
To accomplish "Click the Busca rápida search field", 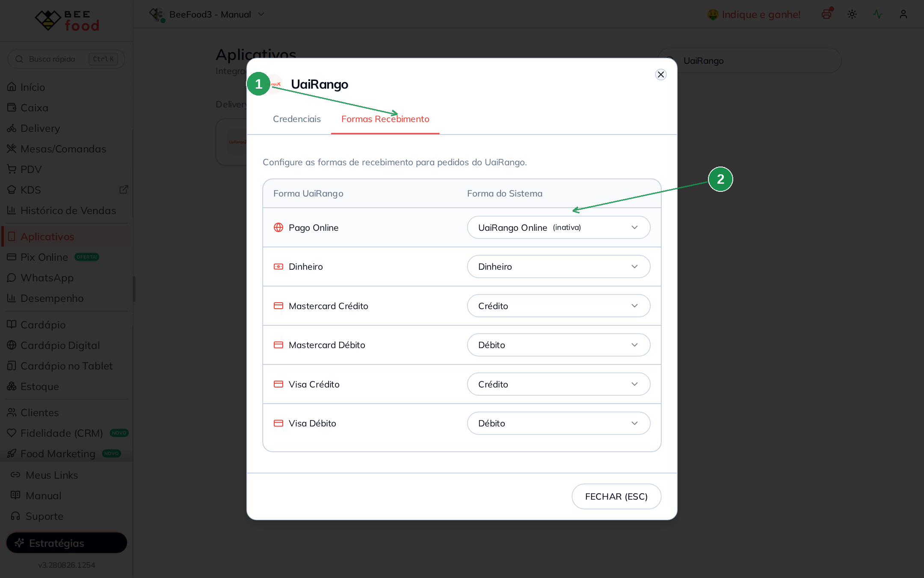I will 66,59.
